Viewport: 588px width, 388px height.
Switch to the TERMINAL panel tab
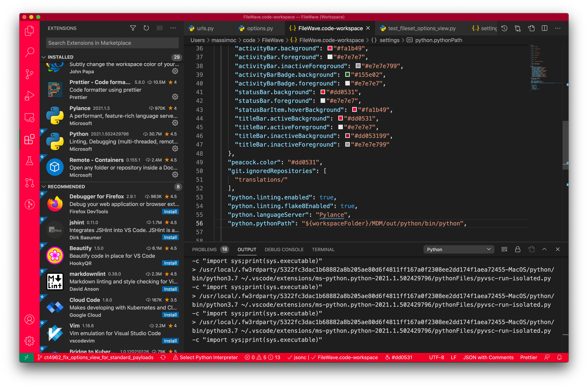point(323,249)
